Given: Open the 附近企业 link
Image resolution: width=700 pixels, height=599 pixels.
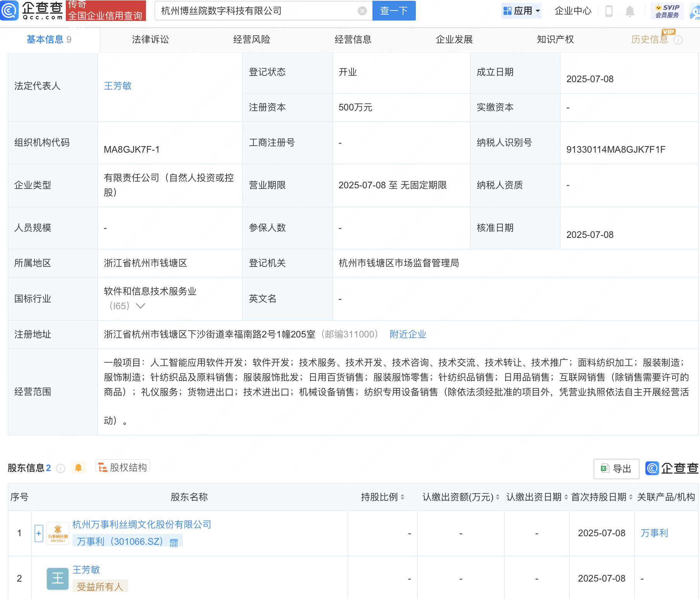Looking at the screenshot, I should click(408, 334).
